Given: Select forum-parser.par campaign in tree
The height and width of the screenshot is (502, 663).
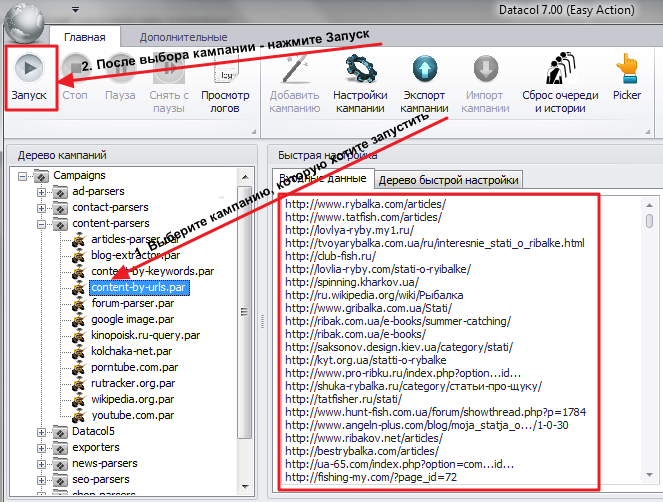Looking at the screenshot, I should (x=132, y=303).
